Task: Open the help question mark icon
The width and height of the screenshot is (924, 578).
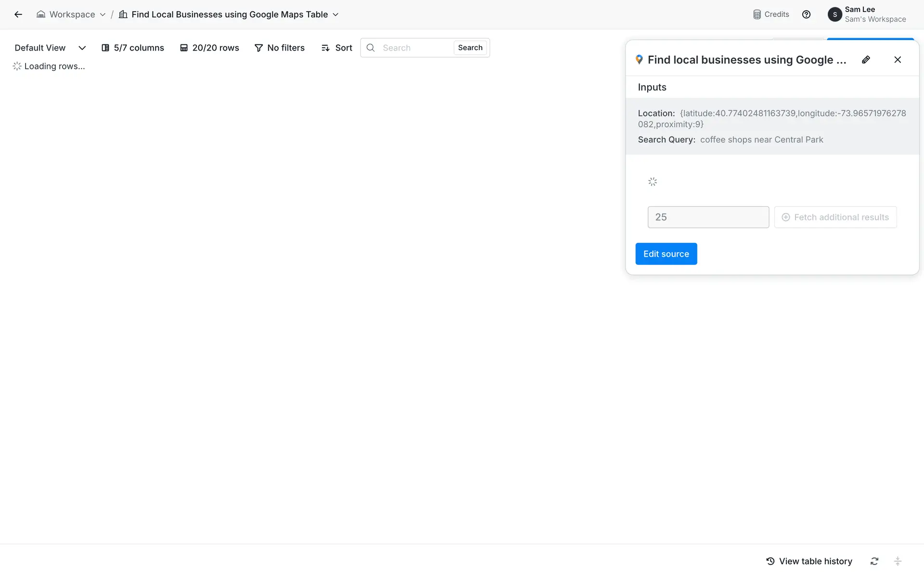Action: [x=806, y=14]
